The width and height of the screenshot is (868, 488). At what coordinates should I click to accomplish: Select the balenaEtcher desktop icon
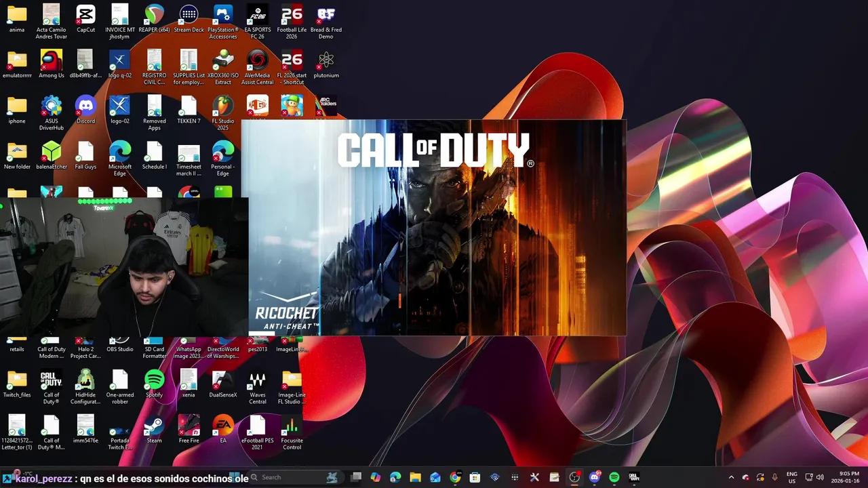tap(52, 155)
